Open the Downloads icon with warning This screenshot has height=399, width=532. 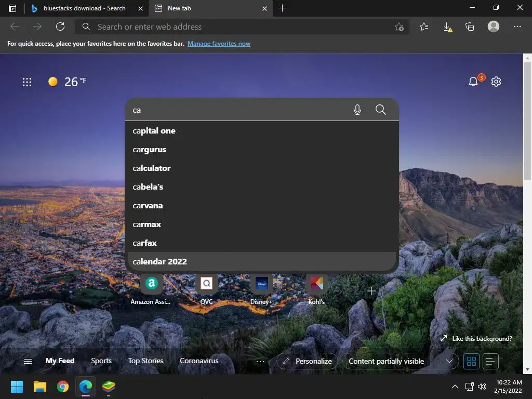pos(448,27)
